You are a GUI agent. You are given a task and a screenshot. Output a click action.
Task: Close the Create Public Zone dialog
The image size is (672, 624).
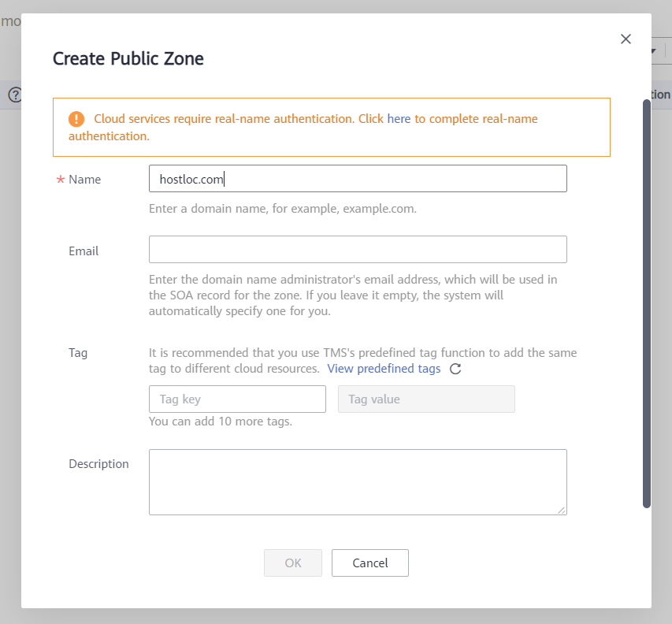point(626,39)
